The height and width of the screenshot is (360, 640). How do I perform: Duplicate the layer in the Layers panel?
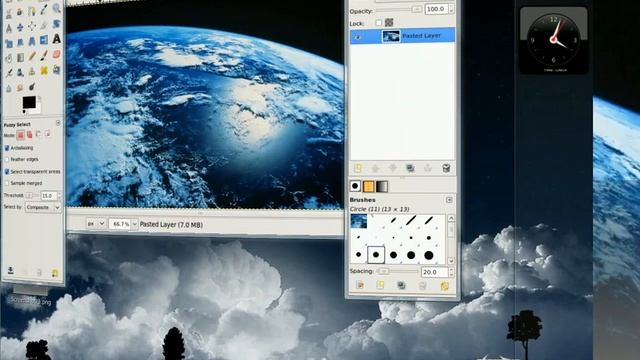(410, 168)
